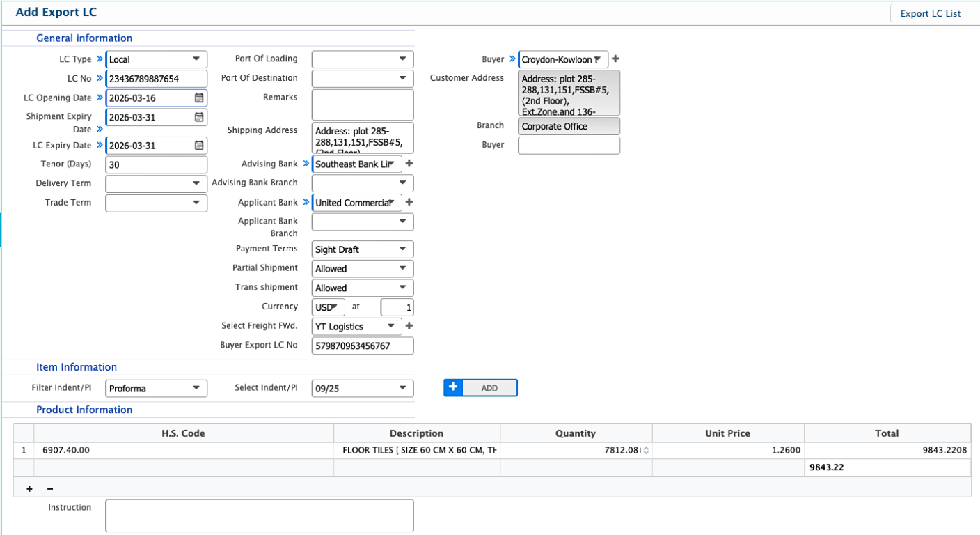Screen dimensions: 980x535
Task: Click the Buyer Export LC No field
Action: tap(363, 346)
